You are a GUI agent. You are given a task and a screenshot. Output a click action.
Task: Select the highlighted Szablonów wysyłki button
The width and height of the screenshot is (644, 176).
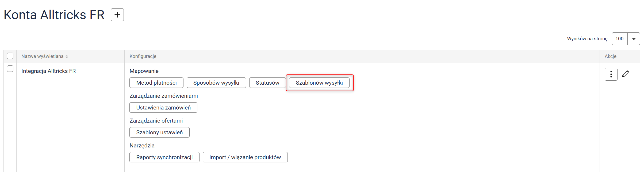(319, 83)
